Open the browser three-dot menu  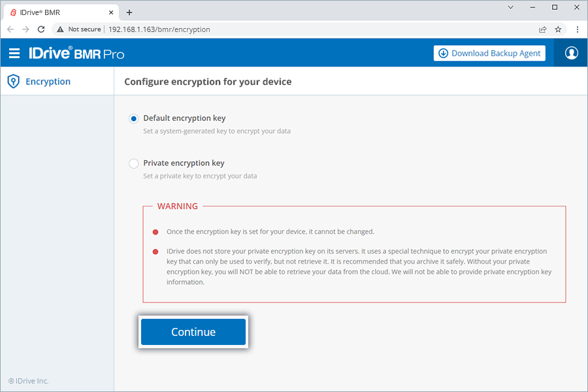(578, 29)
